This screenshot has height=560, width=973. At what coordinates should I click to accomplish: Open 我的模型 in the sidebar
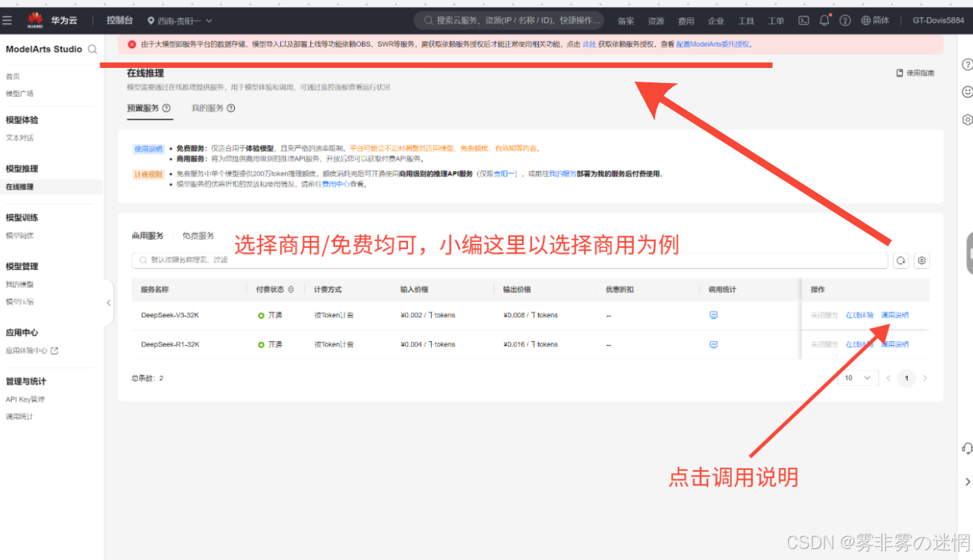pos(20,284)
